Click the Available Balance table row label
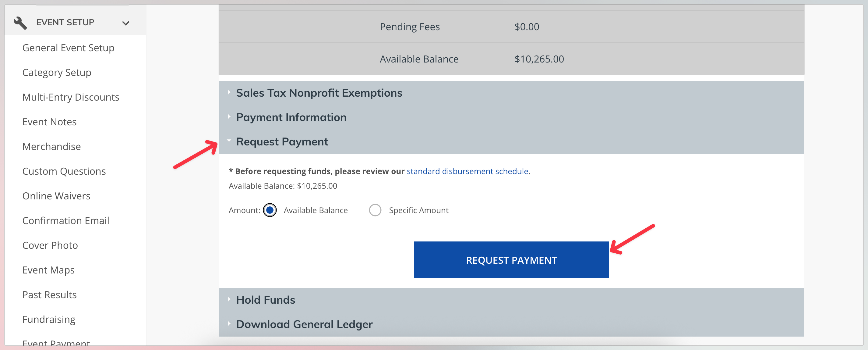Image resolution: width=868 pixels, height=350 pixels. pos(419,59)
